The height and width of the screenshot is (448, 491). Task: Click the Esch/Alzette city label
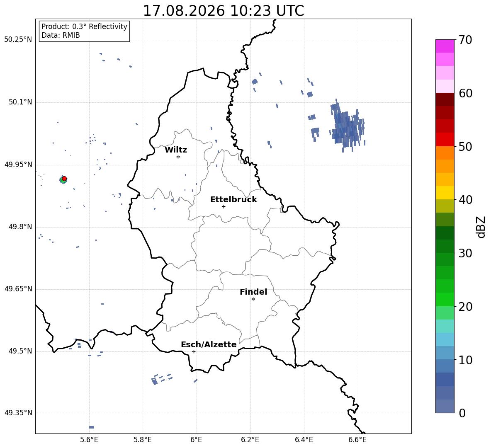click(x=209, y=344)
